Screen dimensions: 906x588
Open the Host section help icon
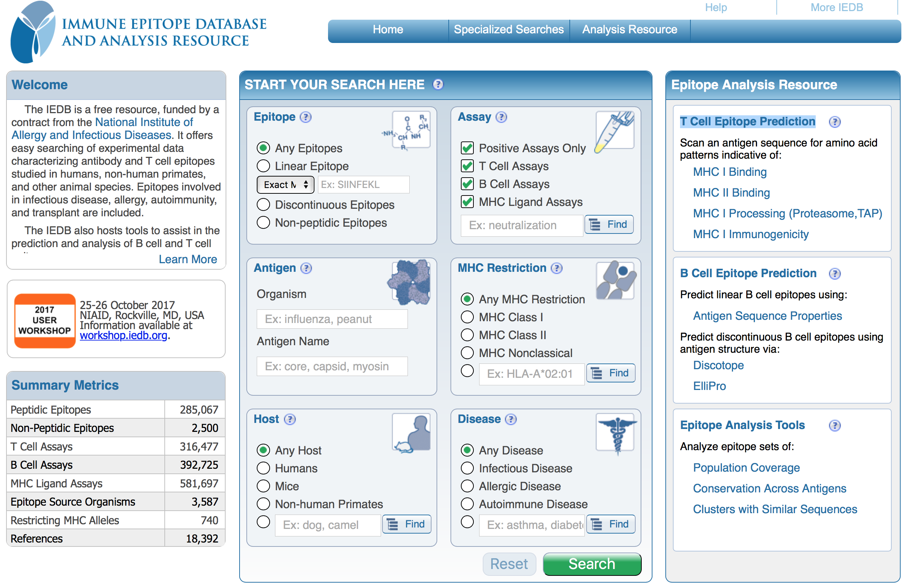click(x=290, y=419)
